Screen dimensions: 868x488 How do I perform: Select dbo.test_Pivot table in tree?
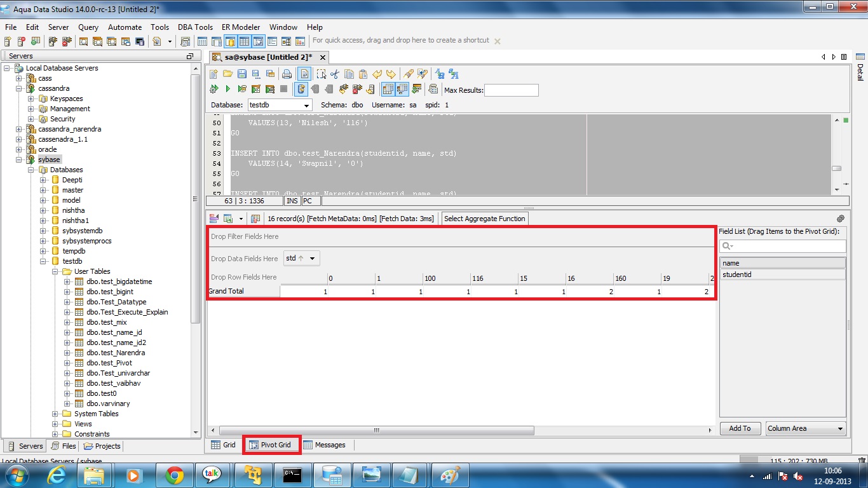click(109, 363)
